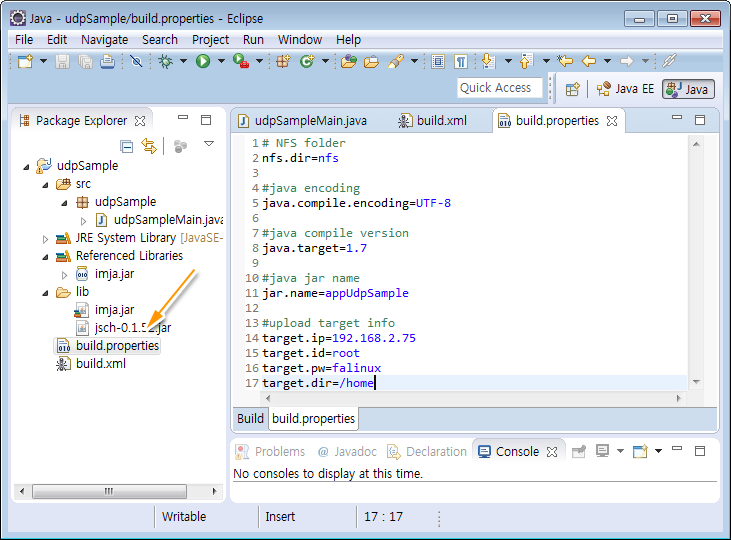Viewport: 731px width, 540px height.
Task: Open the Javadoc view tab
Action: point(347,451)
